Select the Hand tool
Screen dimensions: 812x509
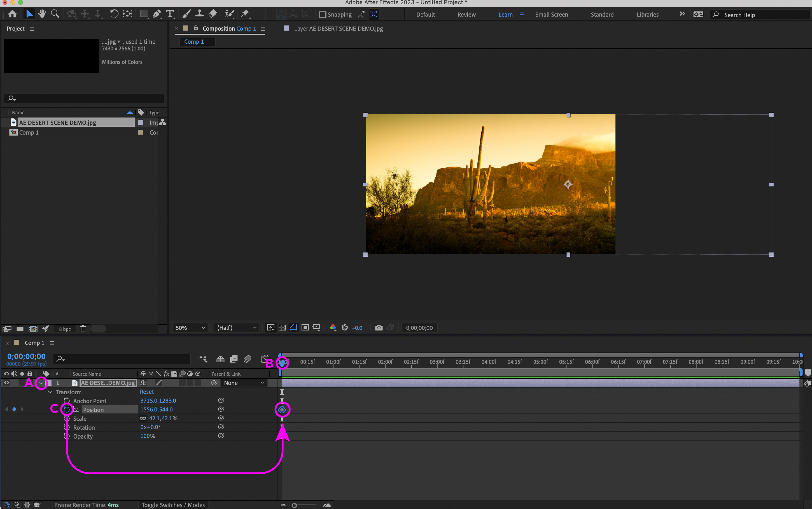[x=42, y=14]
